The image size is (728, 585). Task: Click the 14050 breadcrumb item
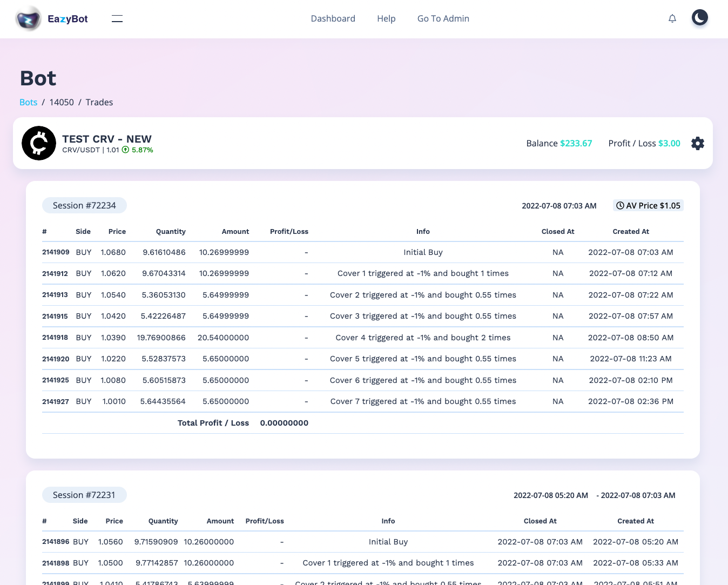click(x=62, y=102)
